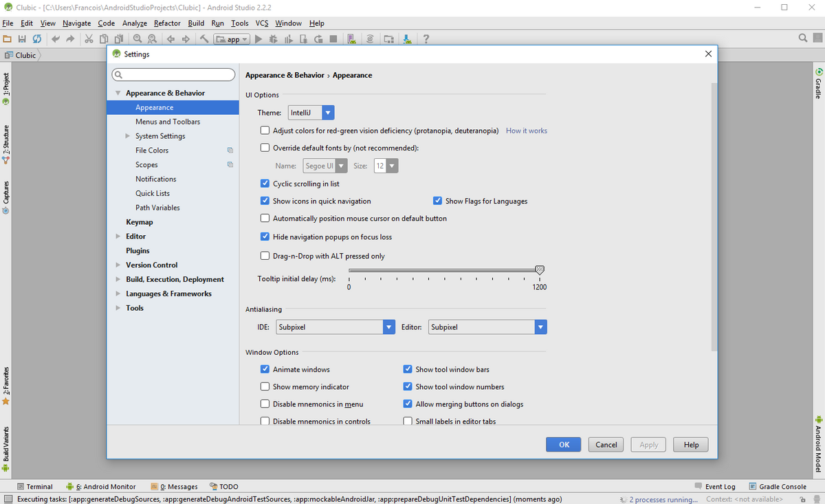This screenshot has height=504, width=825.
Task: Click the settings search field
Action: pos(173,74)
